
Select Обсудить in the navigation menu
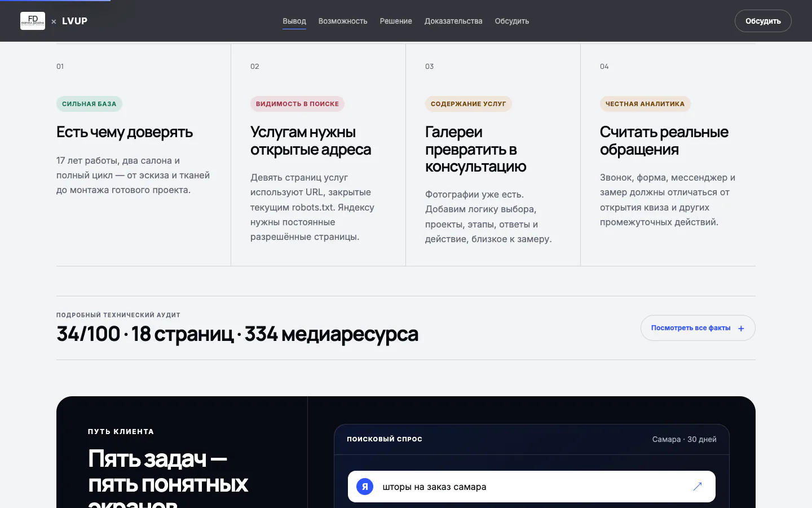coord(512,21)
